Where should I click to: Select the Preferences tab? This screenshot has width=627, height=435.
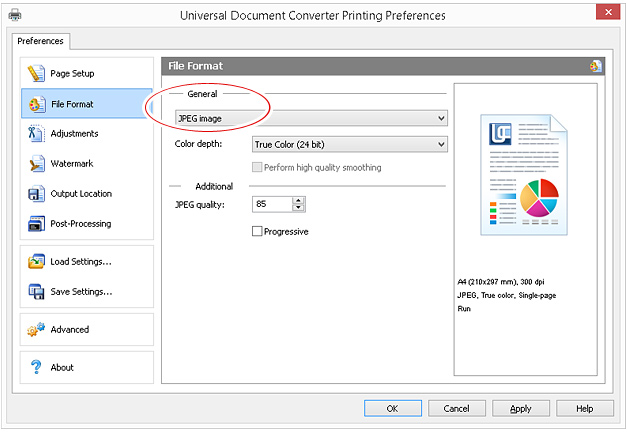point(41,41)
